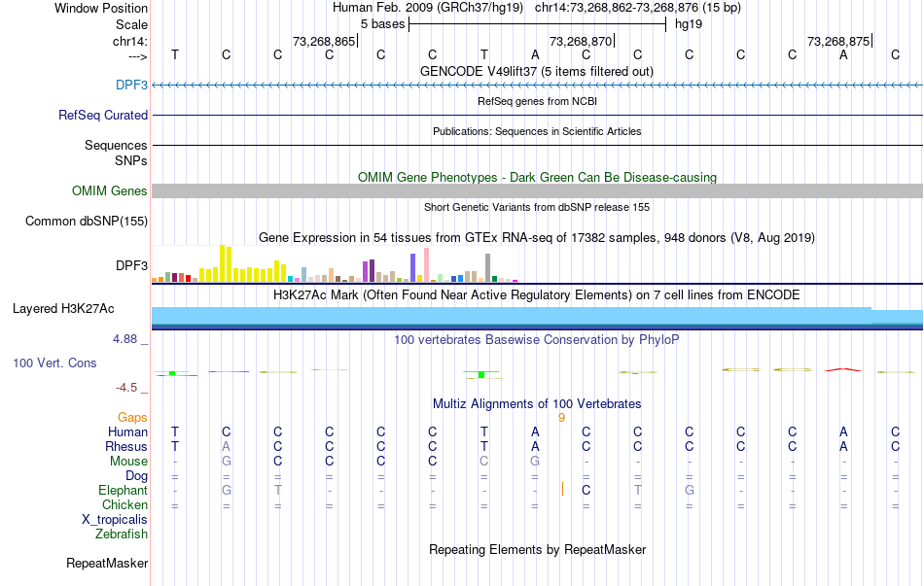Image resolution: width=924 pixels, height=586 pixels.
Task: Click the DPF3 intron arrow line
Action: [537, 85]
